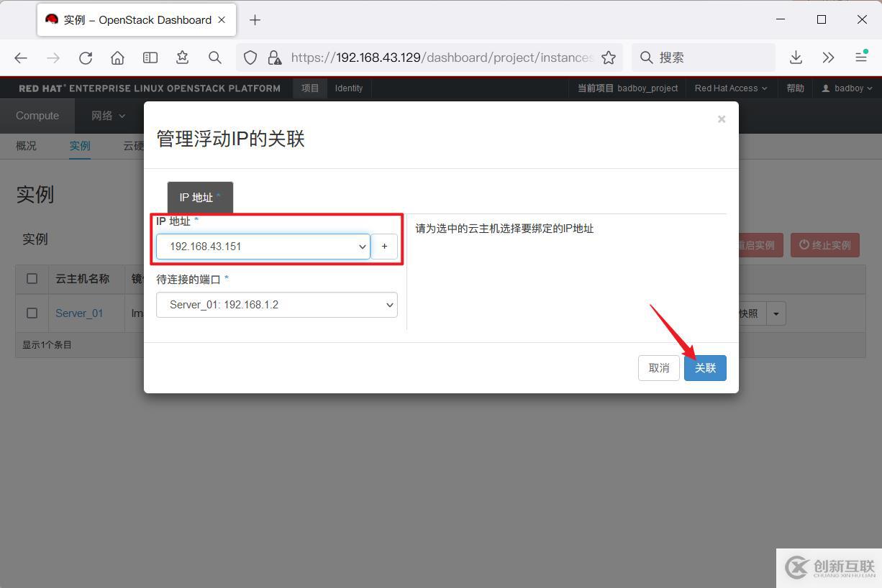Bookmark this page with the star icon
The height and width of the screenshot is (588, 882).
[609, 58]
